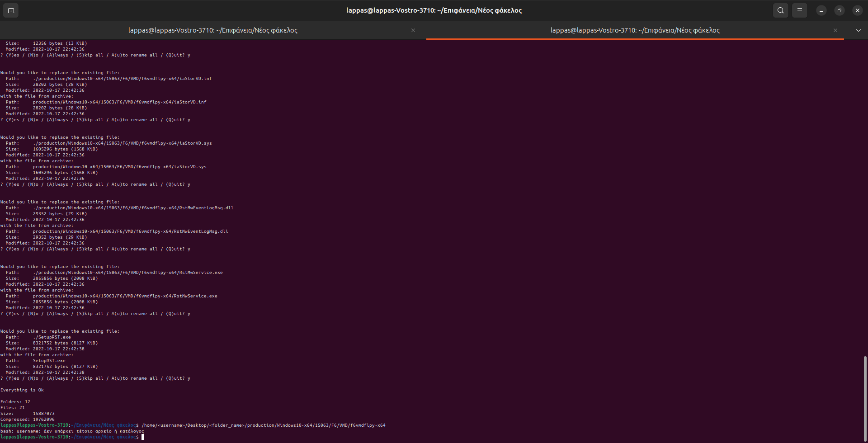
Task: Open the hamburger menu
Action: click(x=799, y=10)
